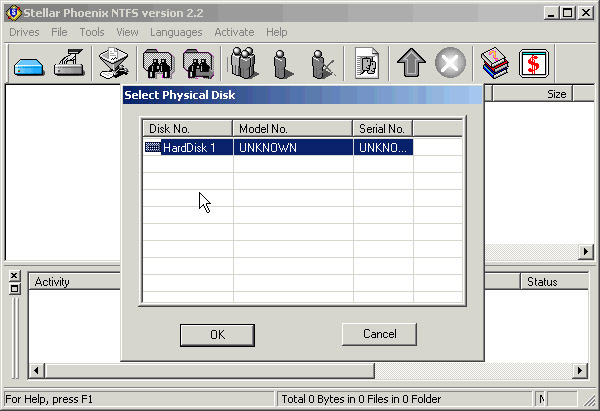Open the View menu
This screenshot has height=411, width=600.
click(127, 32)
